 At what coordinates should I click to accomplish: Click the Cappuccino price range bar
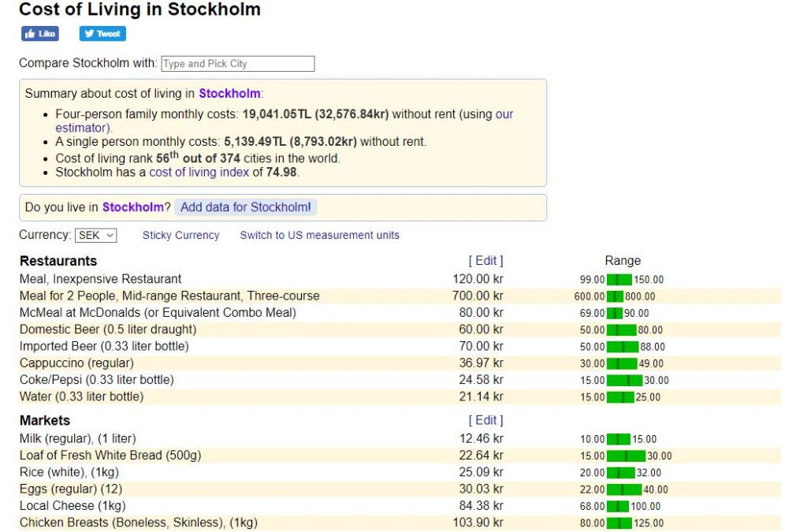click(x=622, y=363)
